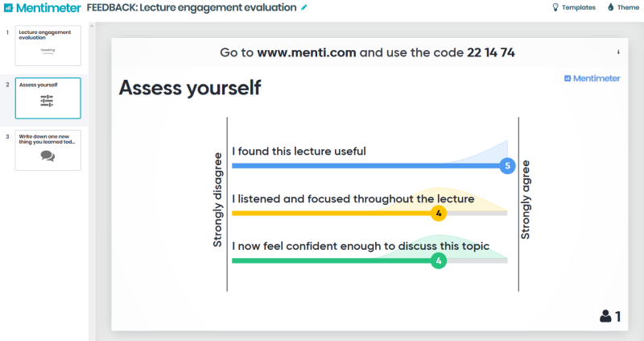Select slide 2 Assess yourself thumbnail

47,98
